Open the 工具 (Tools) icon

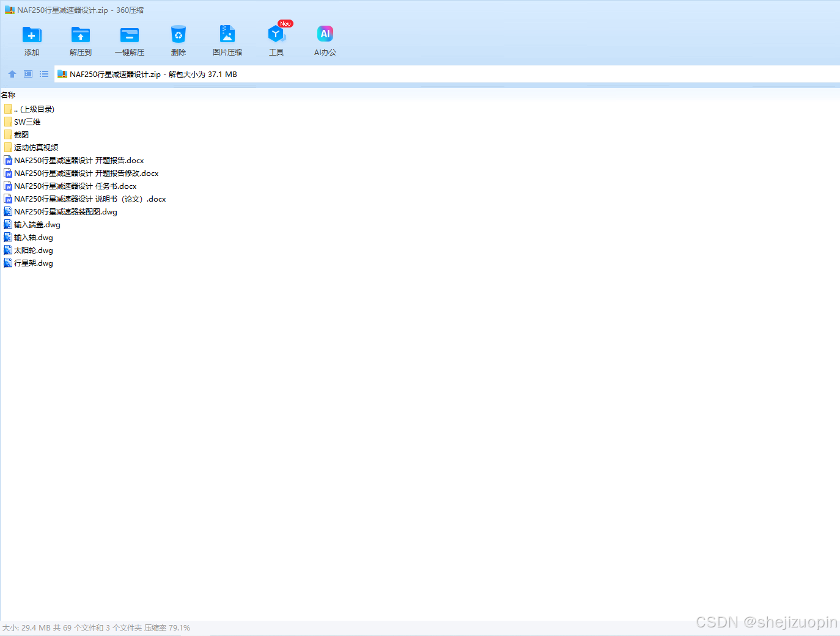point(276,34)
